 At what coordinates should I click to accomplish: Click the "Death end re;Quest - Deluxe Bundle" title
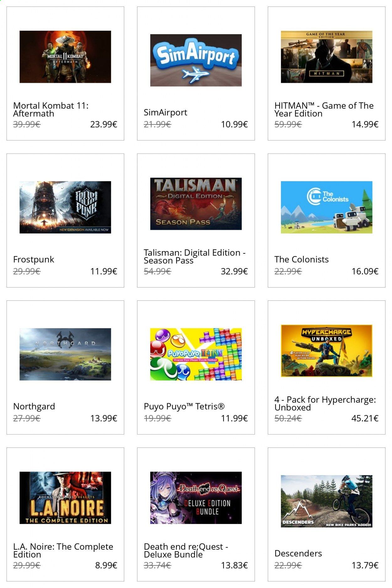pos(186,550)
